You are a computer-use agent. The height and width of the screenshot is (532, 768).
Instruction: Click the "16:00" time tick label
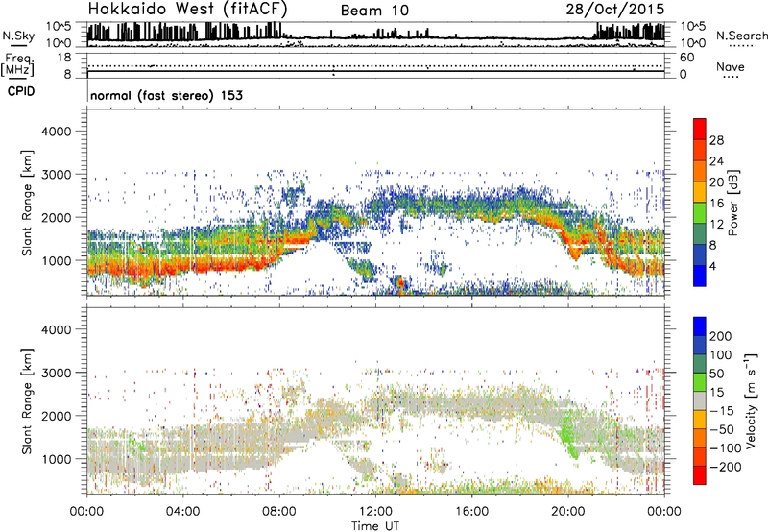point(471,512)
